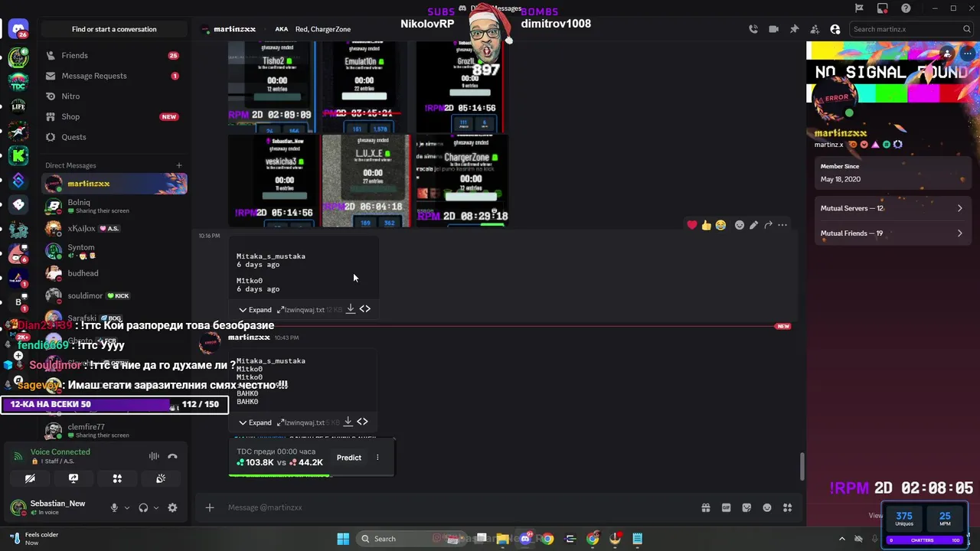
Task: Open the apps launcher in message bar
Action: (x=788, y=507)
